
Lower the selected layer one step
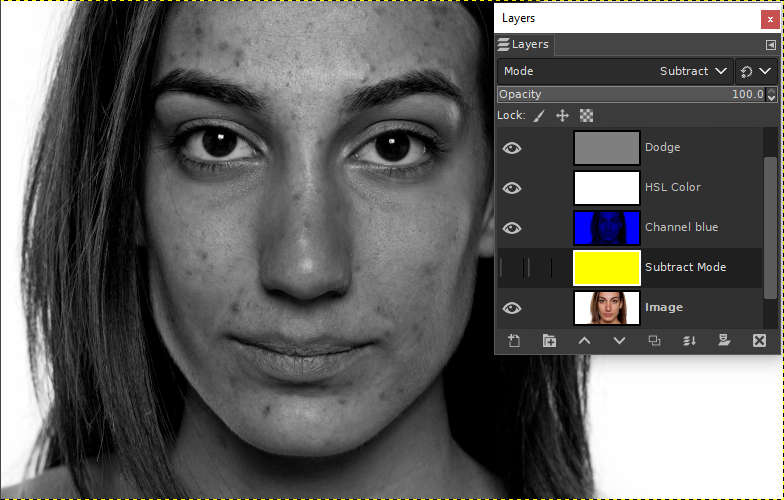coord(619,341)
